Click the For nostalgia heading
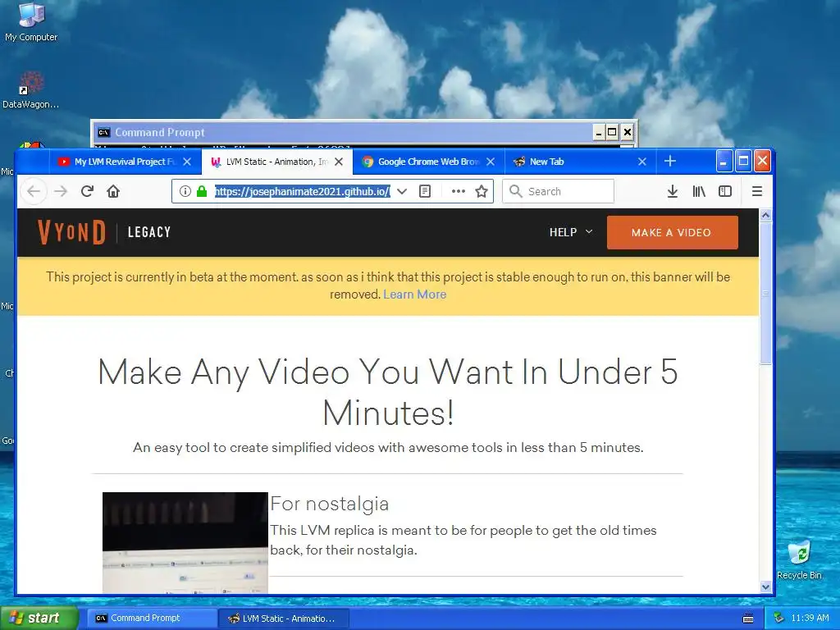This screenshot has height=630, width=840. 330,504
